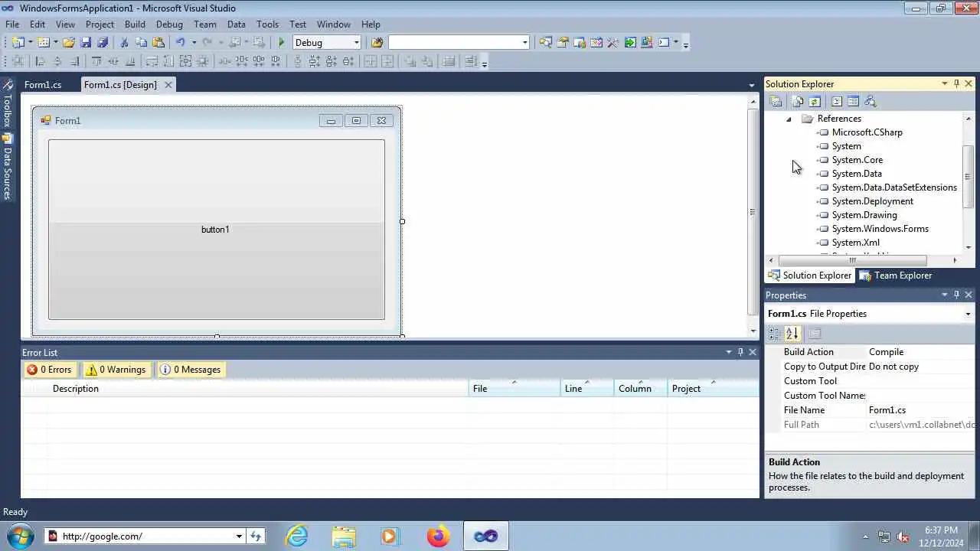
Task: Toggle the 0 Errors filter
Action: click(x=50, y=370)
